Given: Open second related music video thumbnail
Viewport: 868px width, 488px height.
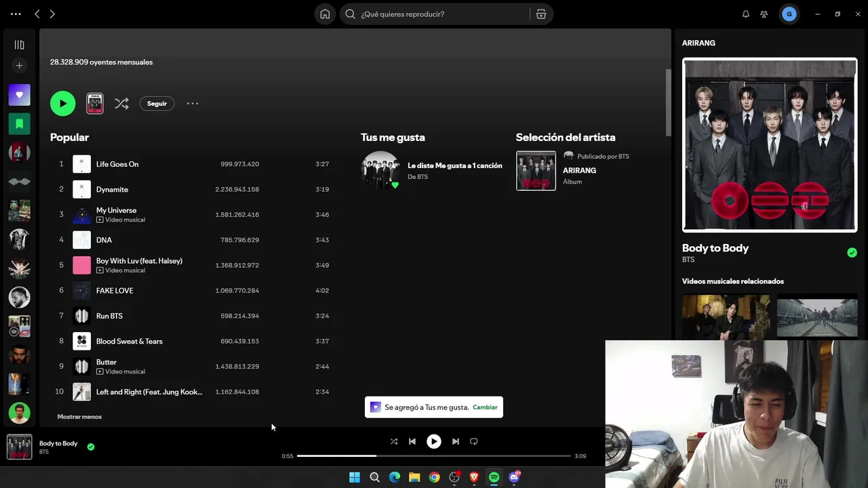Looking at the screenshot, I should point(817,317).
